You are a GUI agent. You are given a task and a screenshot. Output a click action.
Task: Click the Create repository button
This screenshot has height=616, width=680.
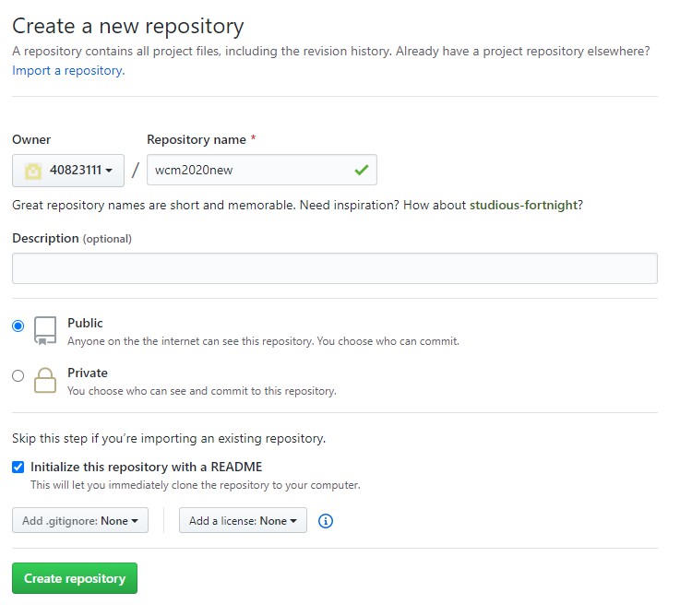pyautogui.click(x=75, y=578)
